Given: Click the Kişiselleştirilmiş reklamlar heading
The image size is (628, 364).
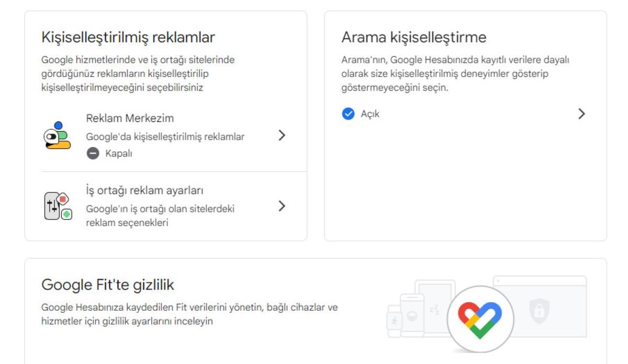Looking at the screenshot, I should (x=128, y=38).
